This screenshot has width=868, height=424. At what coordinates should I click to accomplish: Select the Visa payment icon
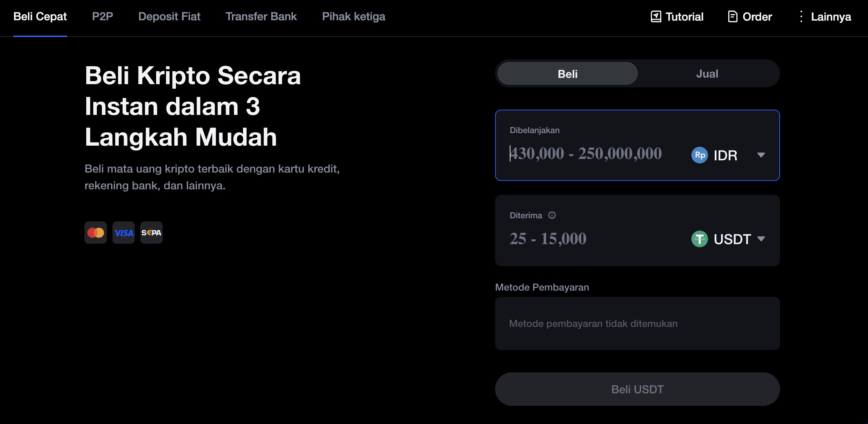pyautogui.click(x=123, y=232)
